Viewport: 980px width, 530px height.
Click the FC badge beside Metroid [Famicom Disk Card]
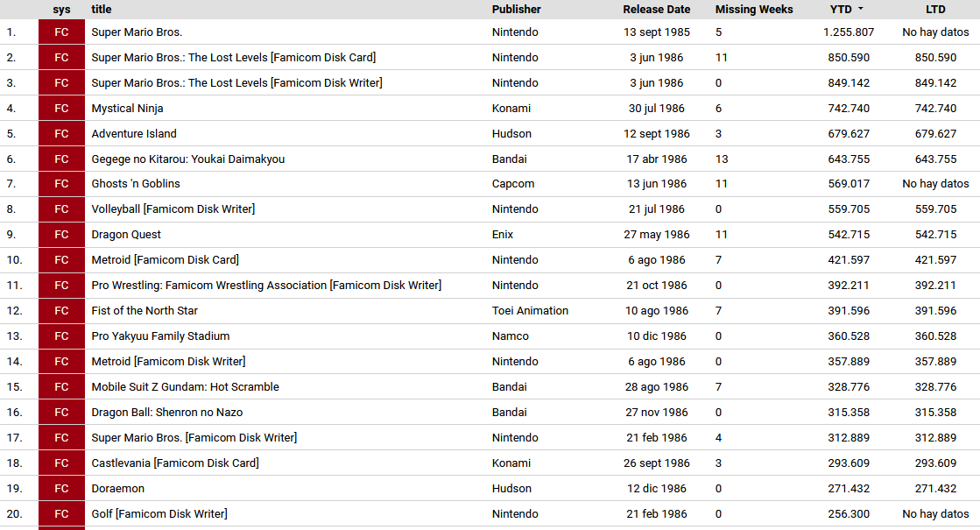click(x=61, y=259)
